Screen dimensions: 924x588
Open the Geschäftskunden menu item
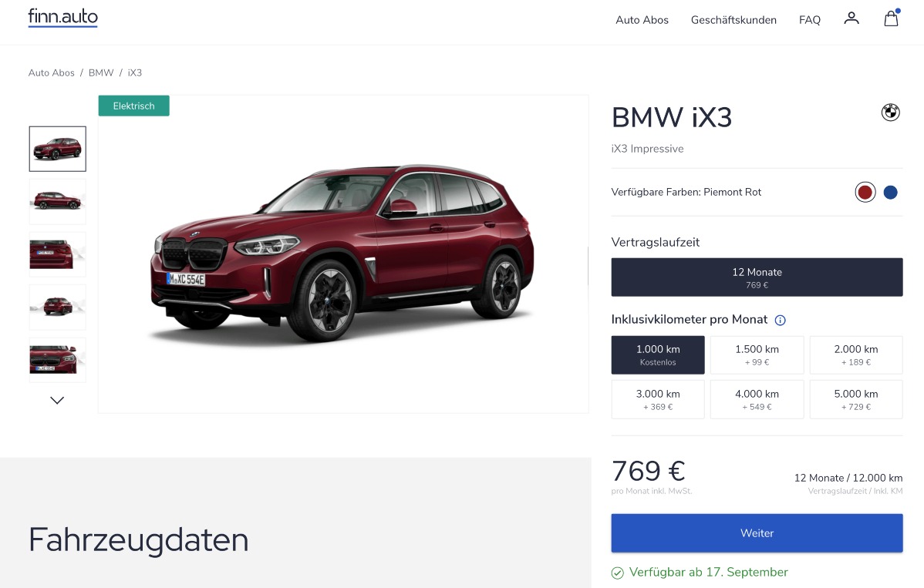733,20
